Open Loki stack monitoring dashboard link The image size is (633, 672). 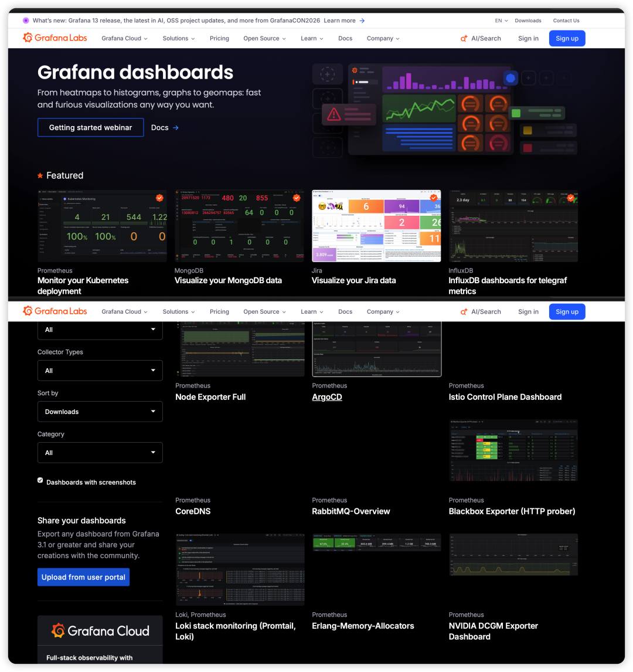click(235, 631)
